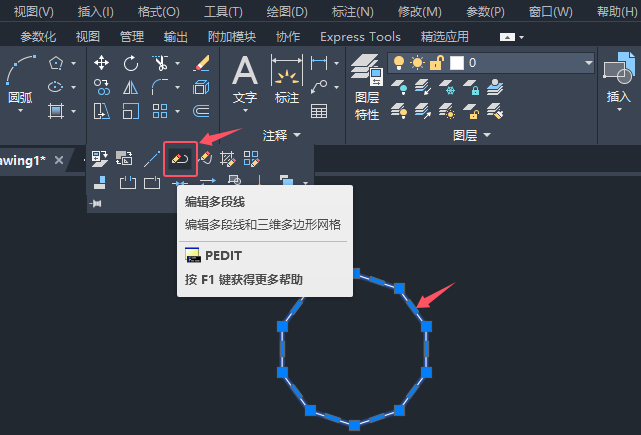Viewport: 641px width, 435px height.
Task: Select the Explode tool
Action: pos(201,87)
